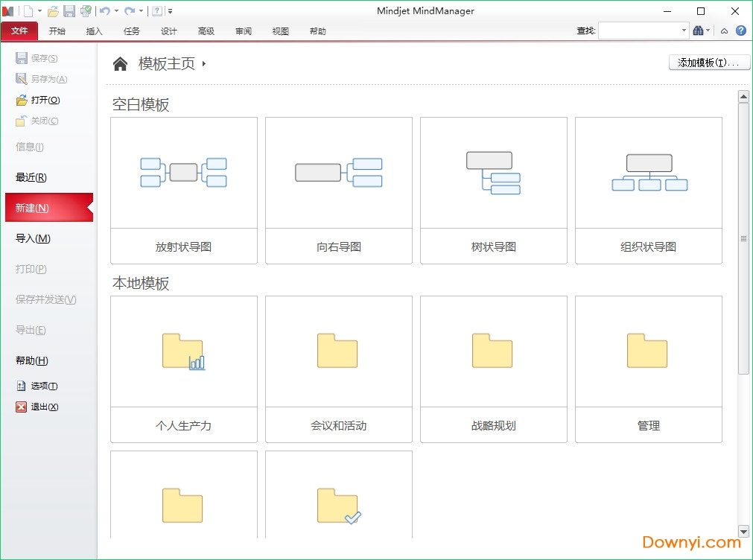Switch to the 视图 ribbon tab
The height and width of the screenshot is (560, 753).
pyautogui.click(x=280, y=31)
